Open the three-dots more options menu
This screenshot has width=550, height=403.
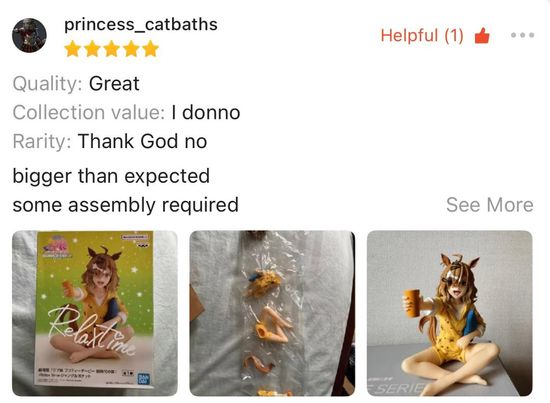pyautogui.click(x=522, y=35)
